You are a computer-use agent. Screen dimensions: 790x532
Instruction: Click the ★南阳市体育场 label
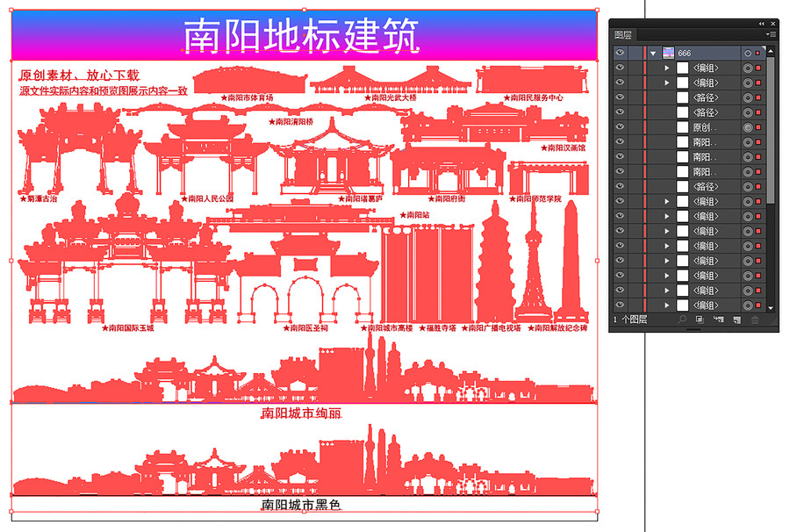(x=247, y=97)
